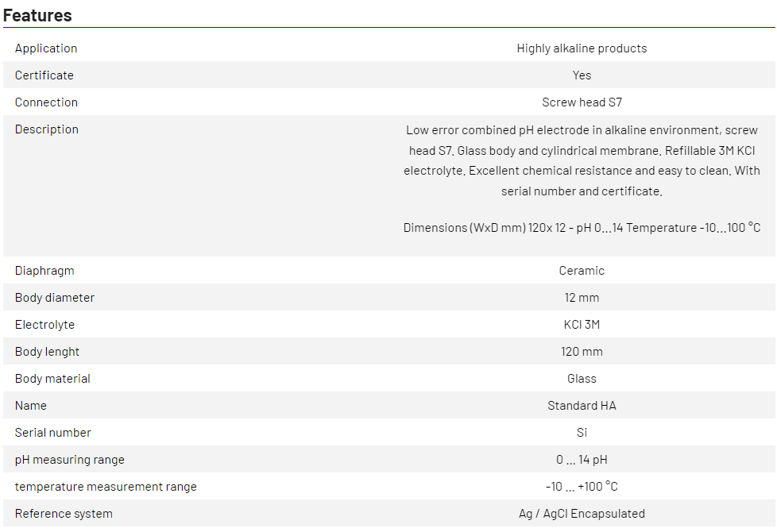This screenshot has width=777, height=532.
Task: Select the '0 ... 14 pH' range value
Action: click(582, 460)
